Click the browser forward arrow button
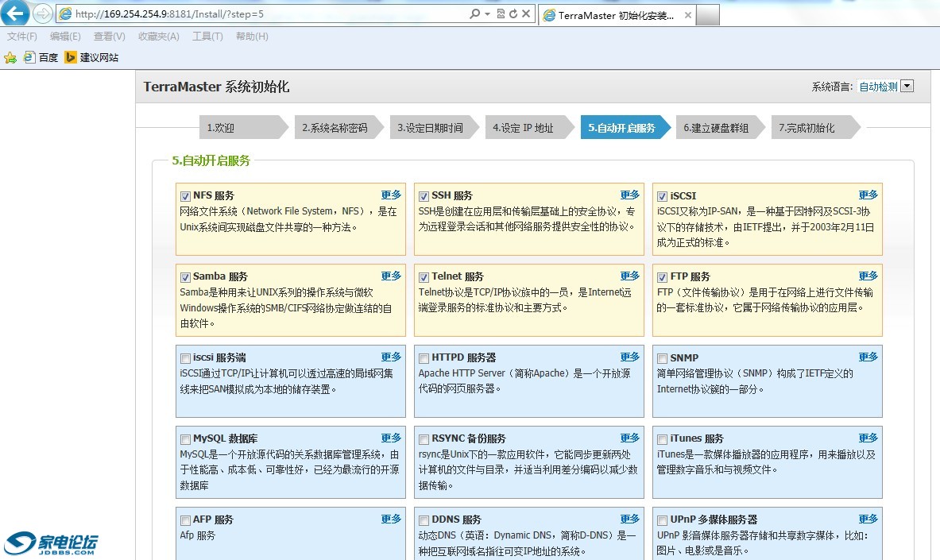Image resolution: width=940 pixels, height=560 pixels. (x=42, y=14)
